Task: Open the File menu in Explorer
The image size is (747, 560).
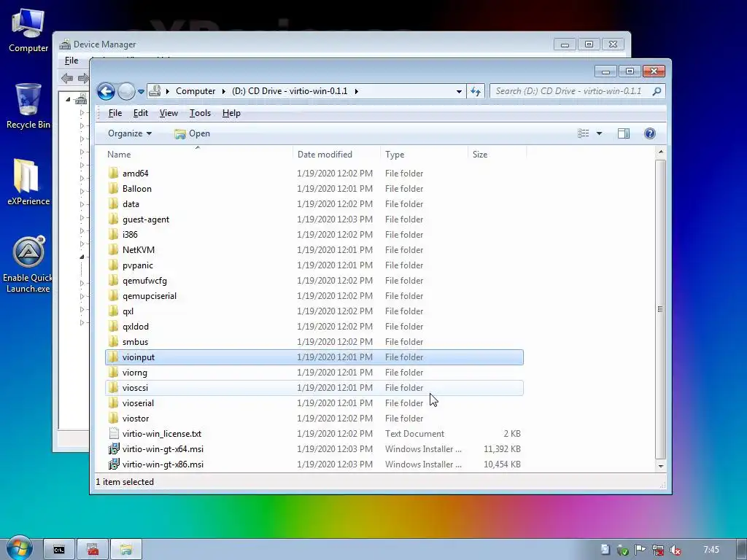Action: click(x=115, y=113)
